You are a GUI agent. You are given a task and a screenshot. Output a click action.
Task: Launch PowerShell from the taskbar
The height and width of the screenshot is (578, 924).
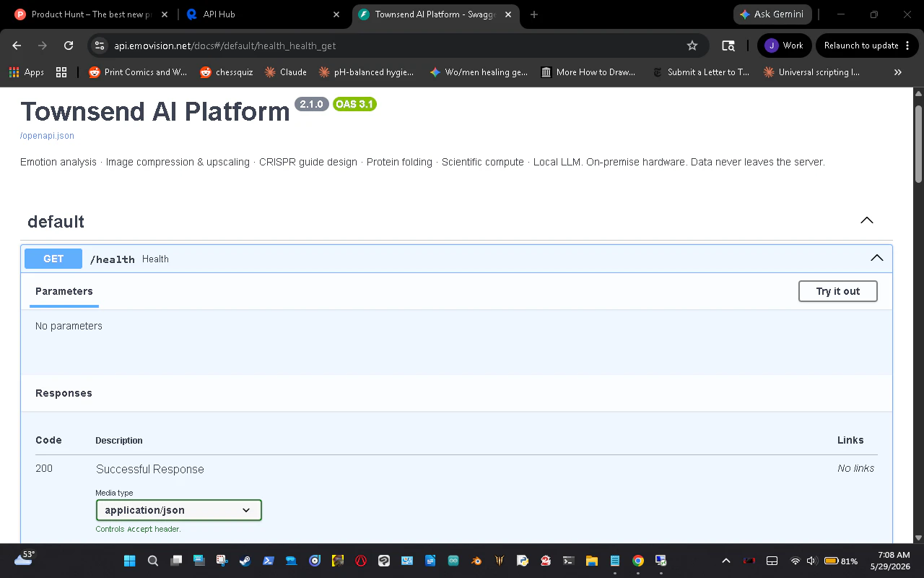pos(268,561)
